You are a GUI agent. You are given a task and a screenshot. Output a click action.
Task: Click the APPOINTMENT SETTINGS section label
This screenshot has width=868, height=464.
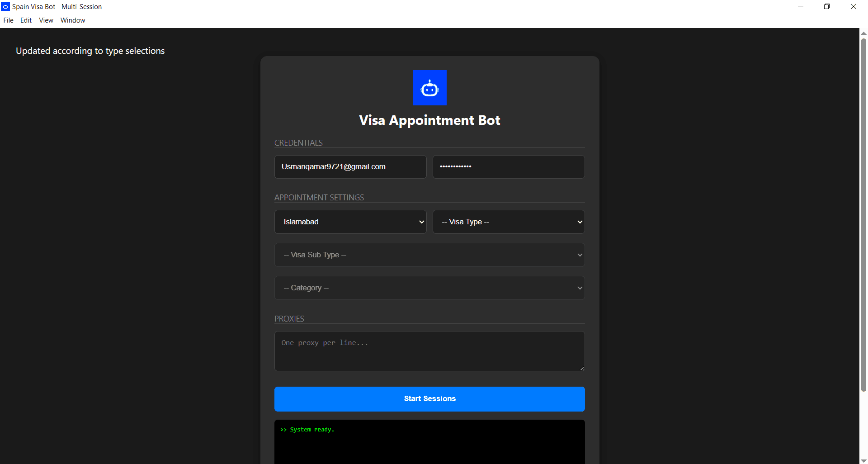pyautogui.click(x=319, y=198)
